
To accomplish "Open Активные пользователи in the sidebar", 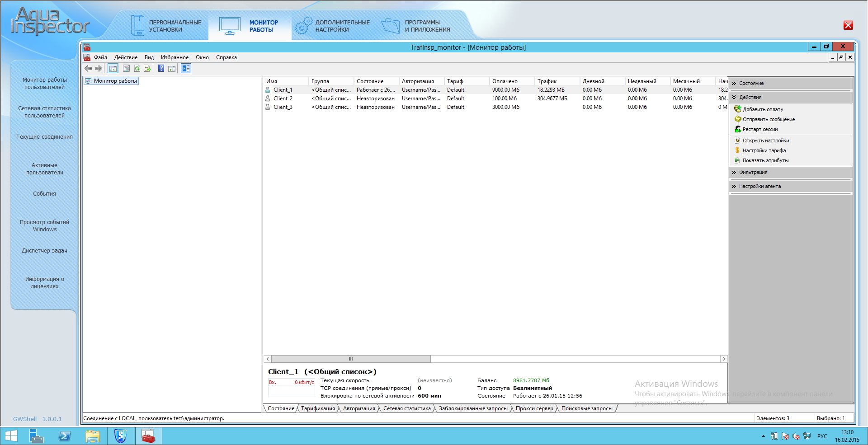I will [x=44, y=169].
